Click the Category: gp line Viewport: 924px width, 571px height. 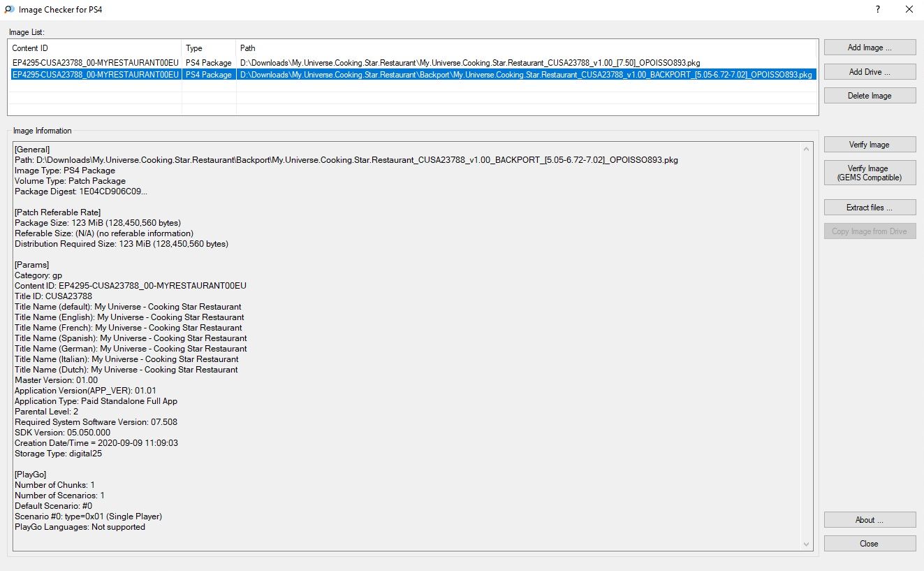(x=38, y=275)
